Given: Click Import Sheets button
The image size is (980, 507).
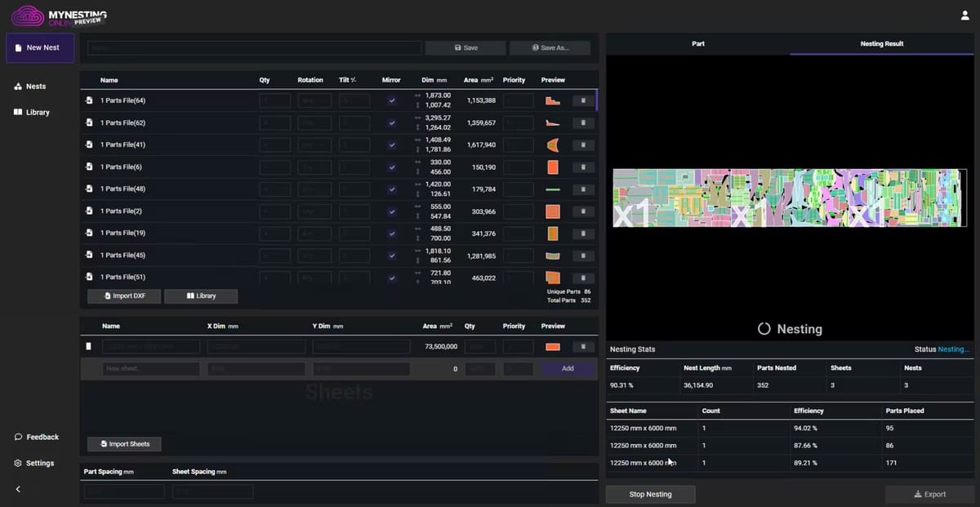Looking at the screenshot, I should click(124, 444).
